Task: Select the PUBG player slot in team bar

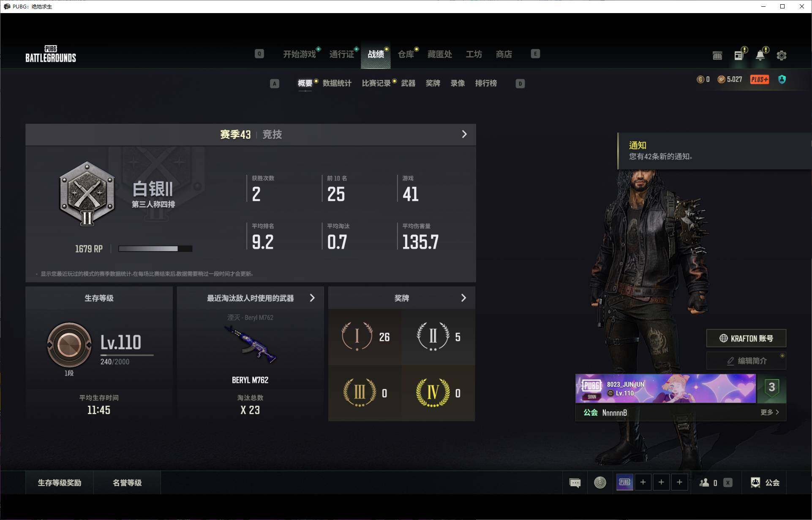Action: click(x=624, y=482)
